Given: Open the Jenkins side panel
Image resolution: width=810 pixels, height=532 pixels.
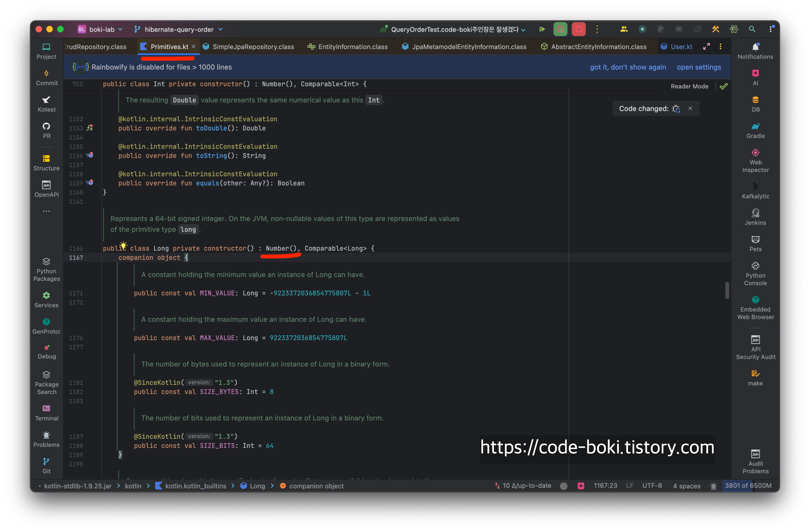Looking at the screenshot, I should tap(755, 217).
